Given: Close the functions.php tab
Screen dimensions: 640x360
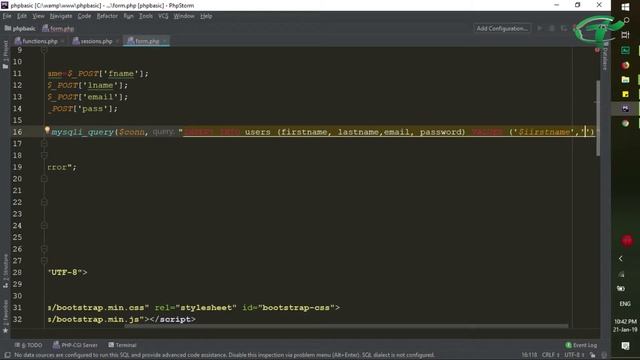Looking at the screenshot, I should (x=62, y=41).
